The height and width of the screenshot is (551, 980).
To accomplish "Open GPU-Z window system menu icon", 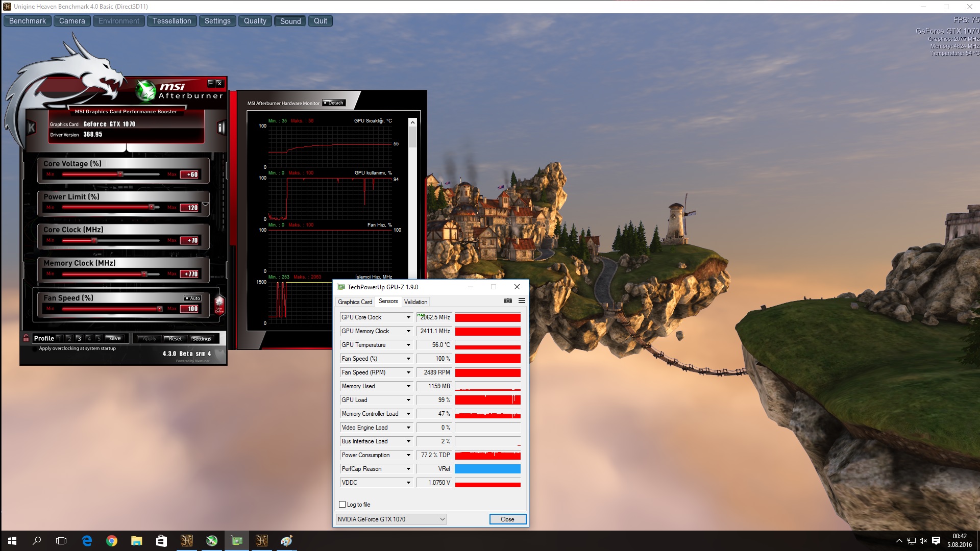I will tap(341, 287).
